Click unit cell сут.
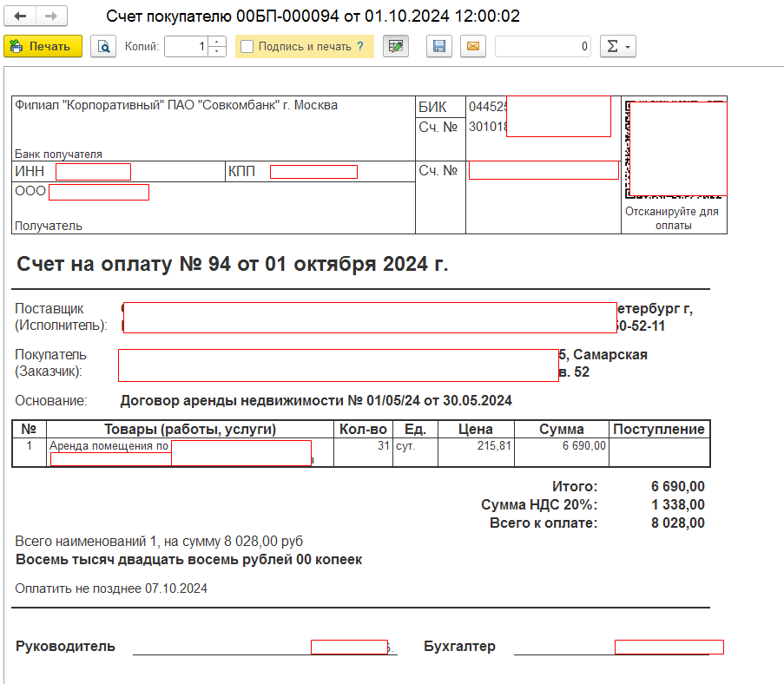 pyautogui.click(x=416, y=452)
